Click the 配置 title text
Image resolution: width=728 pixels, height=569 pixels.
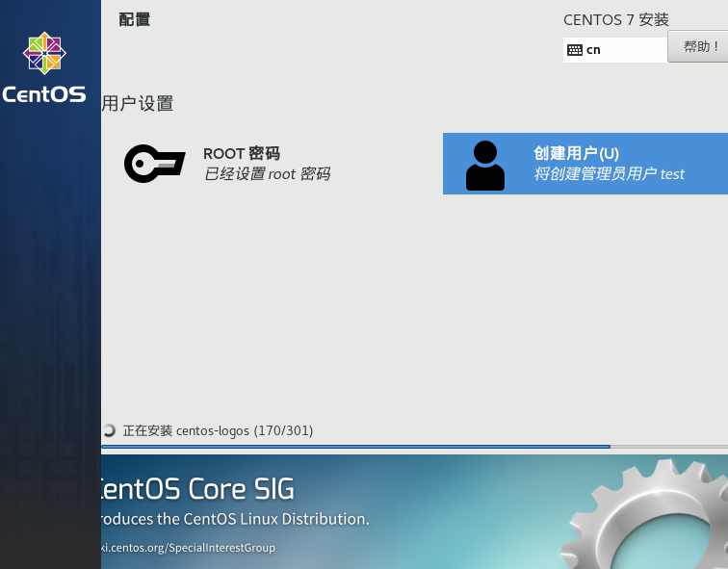(x=135, y=19)
